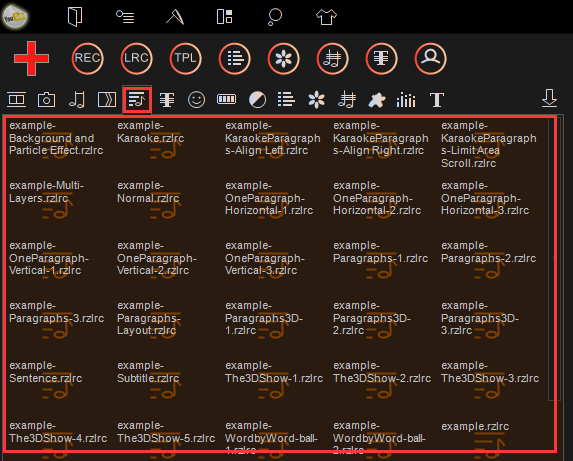Select example-The3DShow-4.rzlrc file

pos(58,438)
